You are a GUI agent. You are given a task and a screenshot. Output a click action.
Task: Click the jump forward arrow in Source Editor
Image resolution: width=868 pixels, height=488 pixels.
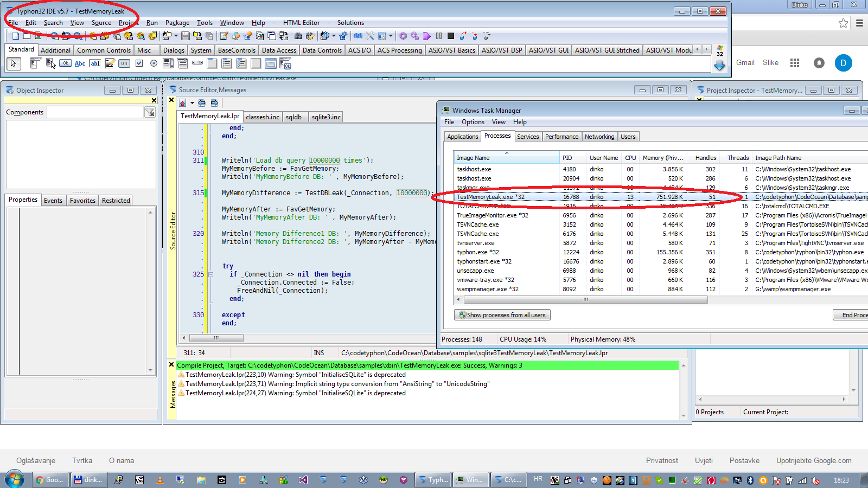click(x=214, y=103)
